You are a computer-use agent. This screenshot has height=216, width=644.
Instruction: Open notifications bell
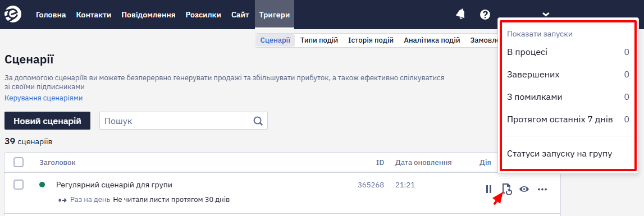460,15
